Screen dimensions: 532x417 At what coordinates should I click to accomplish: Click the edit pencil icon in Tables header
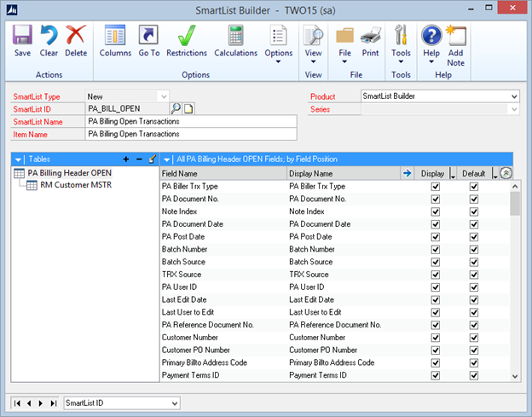153,159
